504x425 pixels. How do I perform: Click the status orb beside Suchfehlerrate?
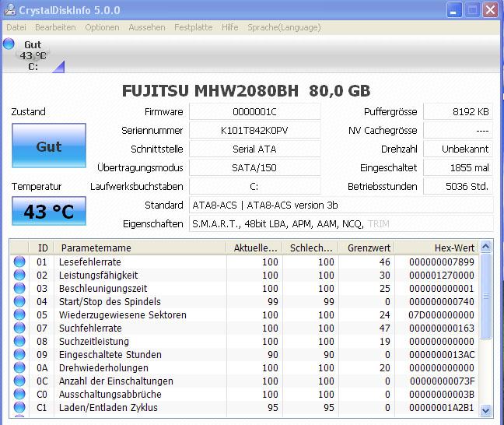(19, 328)
